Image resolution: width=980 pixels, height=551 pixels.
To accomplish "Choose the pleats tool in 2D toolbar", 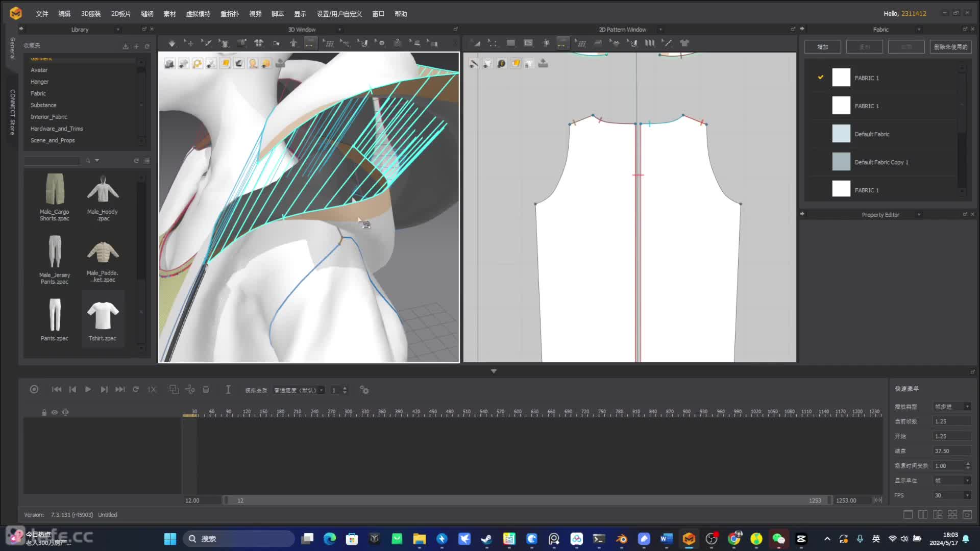I will coord(650,43).
